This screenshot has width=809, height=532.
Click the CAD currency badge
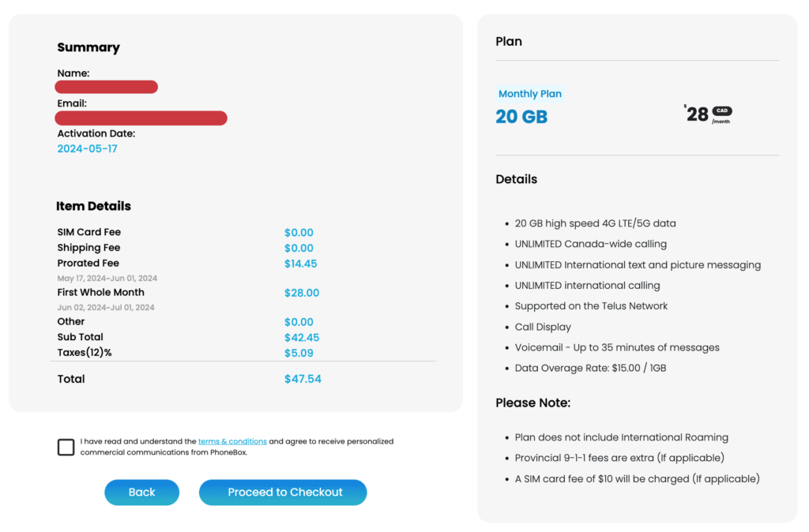pos(722,111)
